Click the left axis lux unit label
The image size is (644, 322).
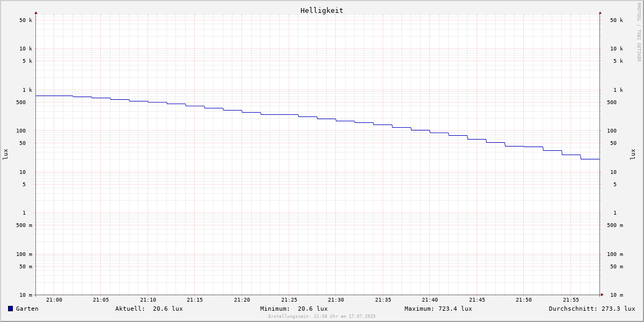tap(5, 154)
